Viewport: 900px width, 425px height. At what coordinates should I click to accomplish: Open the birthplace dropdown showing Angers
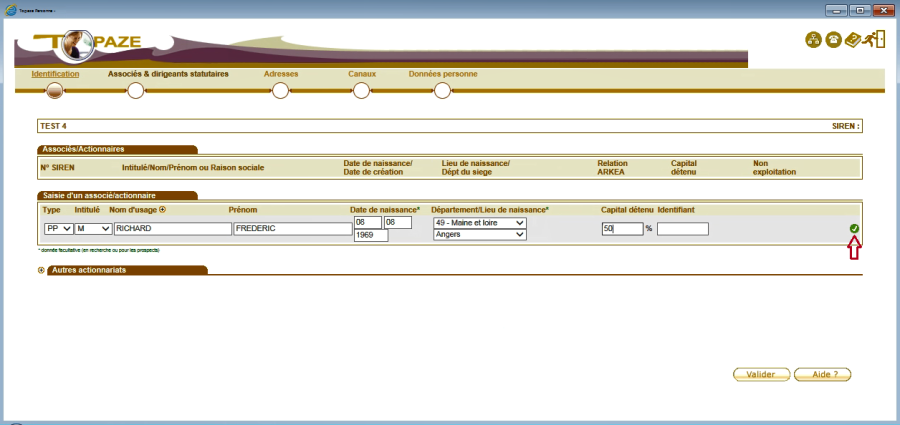pos(478,235)
